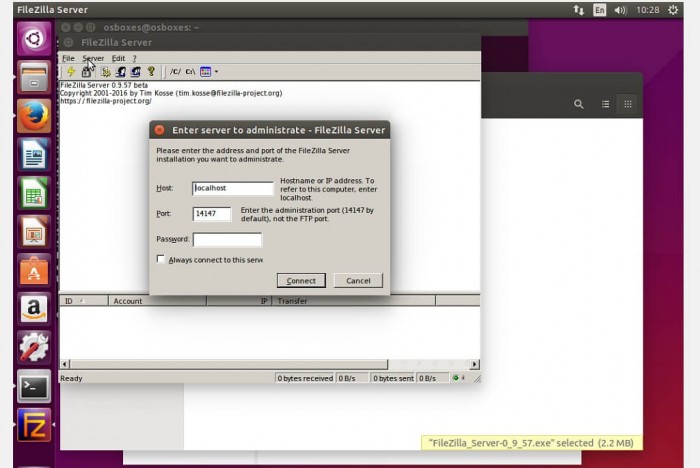Open the Files launcher icon
700x468 pixels.
click(34, 77)
